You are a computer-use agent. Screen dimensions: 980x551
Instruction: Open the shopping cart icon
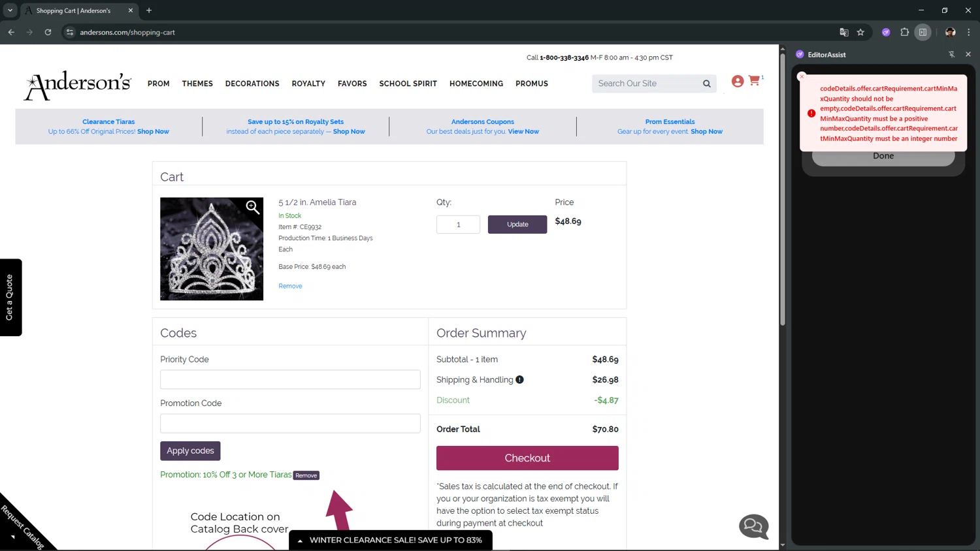[x=754, y=80]
